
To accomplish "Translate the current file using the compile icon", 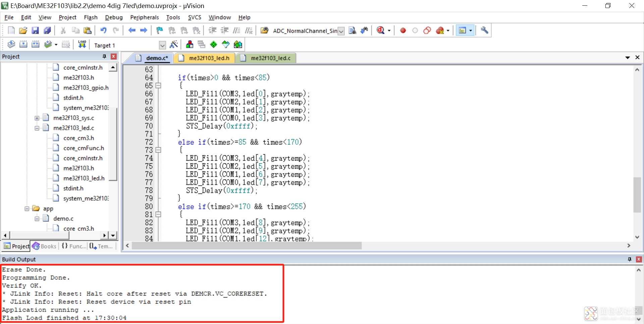I will point(11,44).
